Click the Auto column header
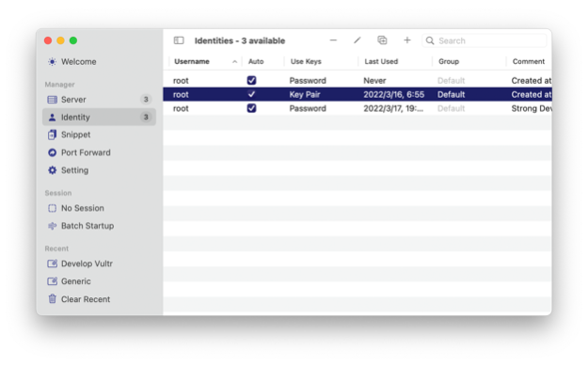 coord(256,61)
